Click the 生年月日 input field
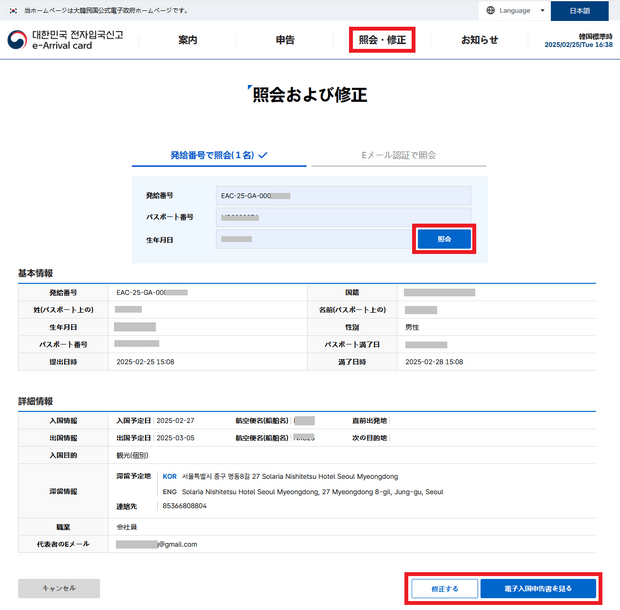The width and height of the screenshot is (620, 610). (x=314, y=239)
